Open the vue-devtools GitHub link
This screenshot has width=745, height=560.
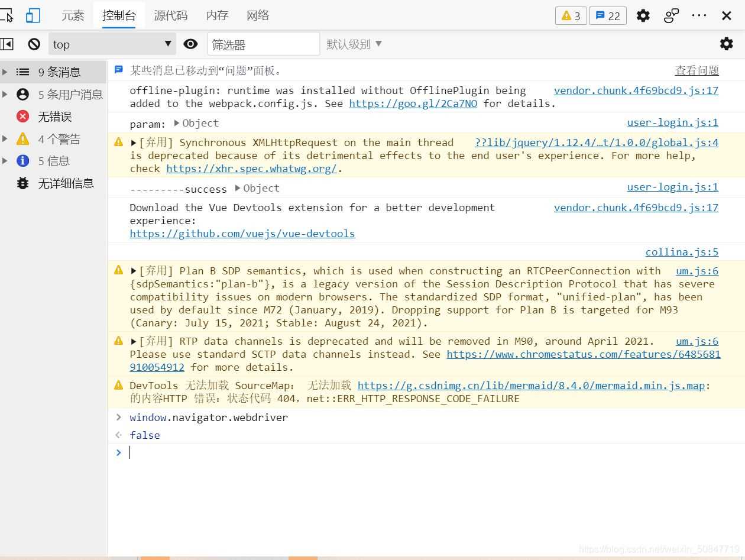pos(242,233)
